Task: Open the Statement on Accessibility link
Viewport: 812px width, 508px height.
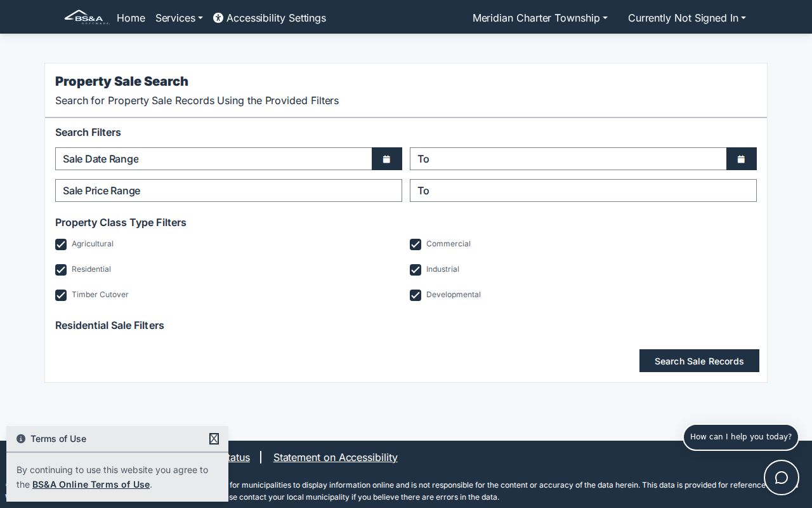Action: pos(336,457)
